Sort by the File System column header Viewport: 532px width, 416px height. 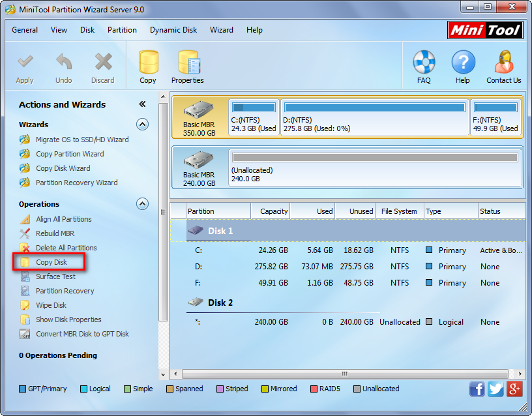point(400,211)
